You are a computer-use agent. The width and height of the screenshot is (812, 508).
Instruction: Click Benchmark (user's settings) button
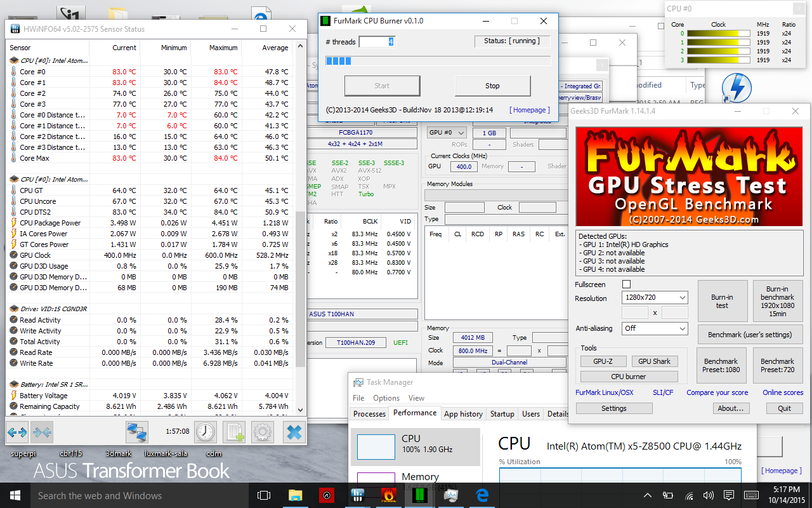[750, 335]
